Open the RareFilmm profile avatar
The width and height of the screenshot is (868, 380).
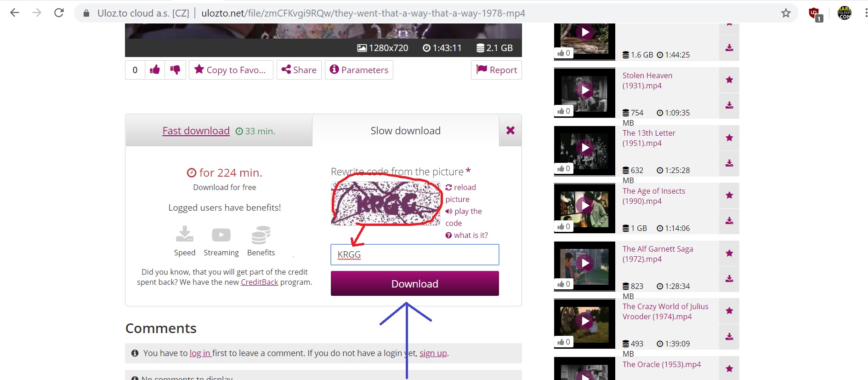(845, 13)
